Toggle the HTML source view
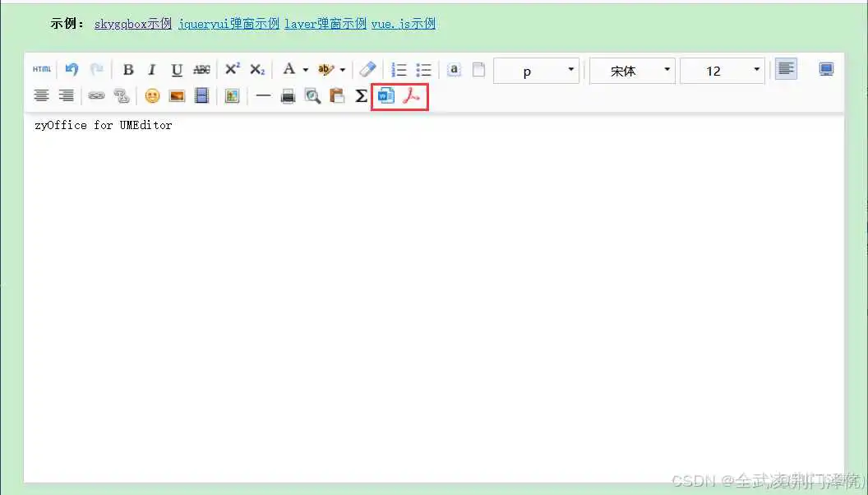 pyautogui.click(x=41, y=70)
